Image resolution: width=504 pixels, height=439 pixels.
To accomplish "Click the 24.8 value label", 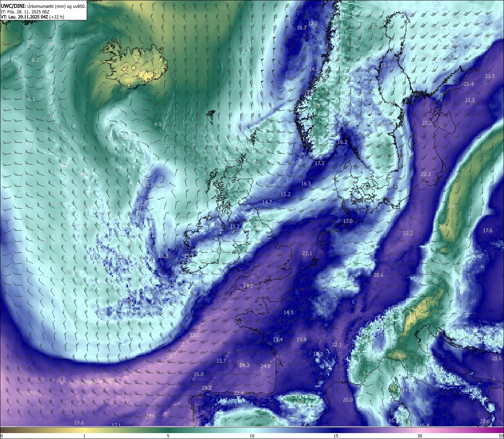I will click(x=265, y=367).
